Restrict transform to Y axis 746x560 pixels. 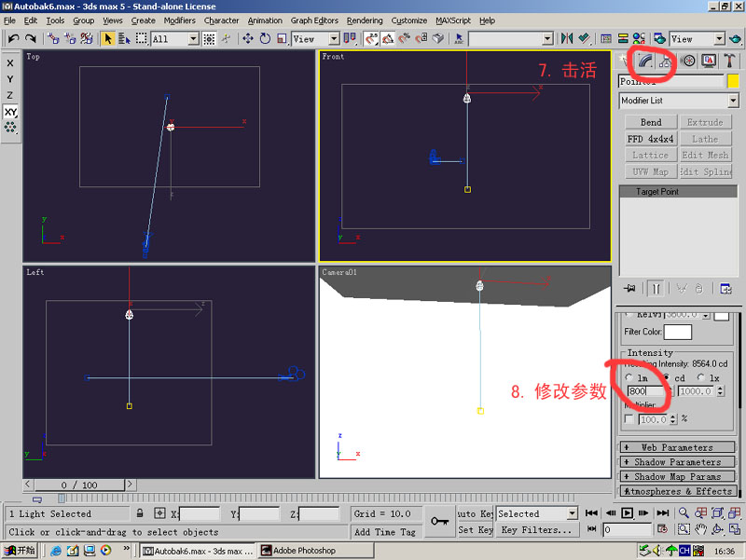[10, 79]
